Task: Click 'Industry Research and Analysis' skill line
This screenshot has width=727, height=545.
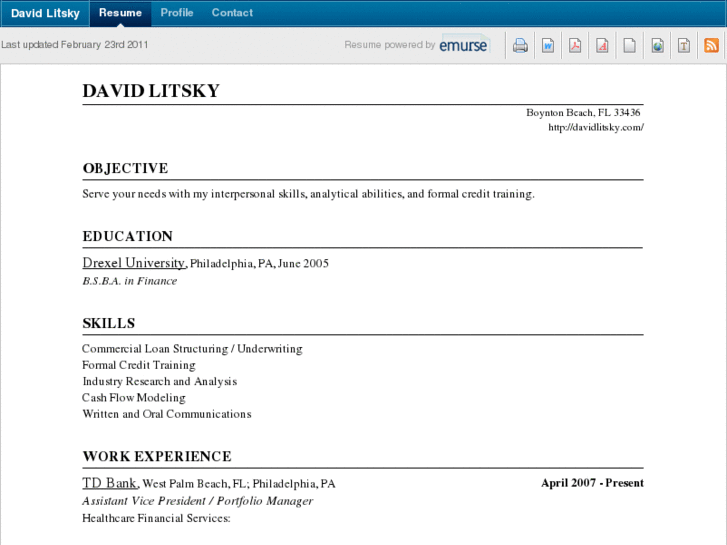Action: pos(159,381)
